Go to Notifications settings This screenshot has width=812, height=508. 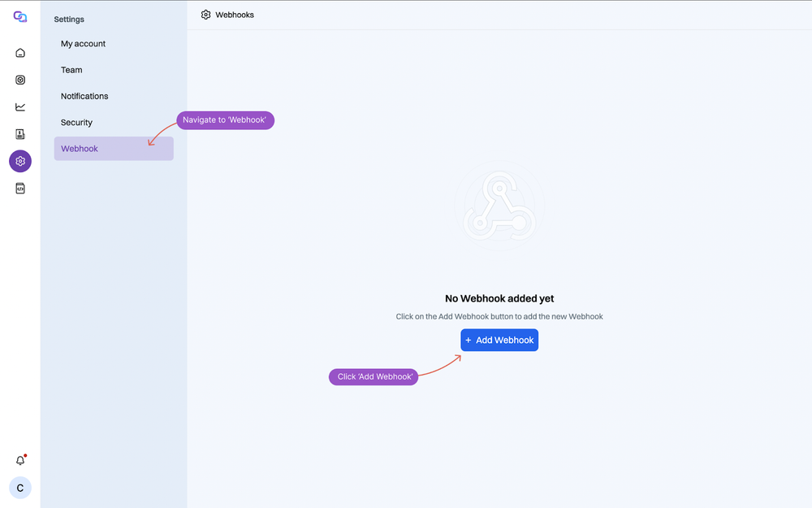click(84, 96)
